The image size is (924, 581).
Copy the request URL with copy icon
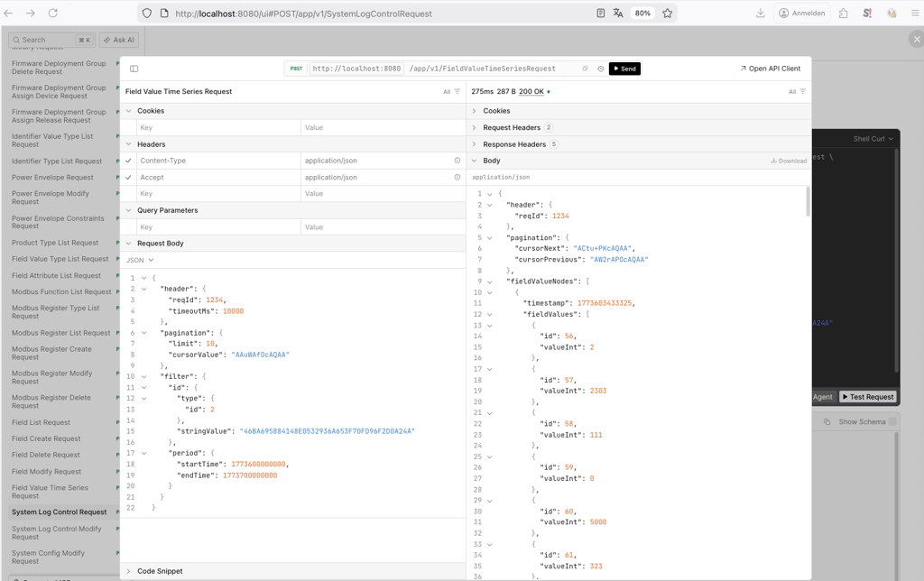585,69
